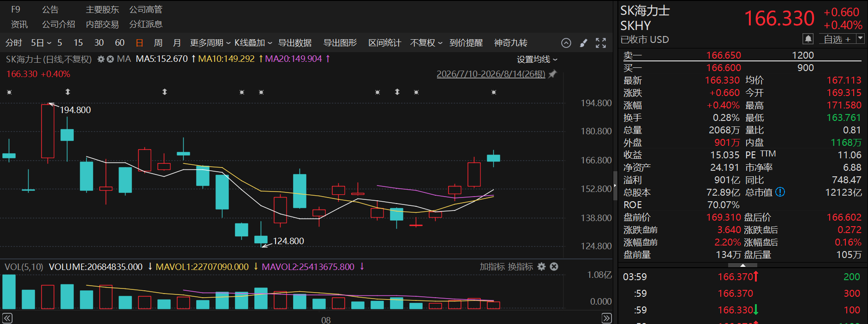
Task: Click 换指标 to change the indicator
Action: point(520,267)
